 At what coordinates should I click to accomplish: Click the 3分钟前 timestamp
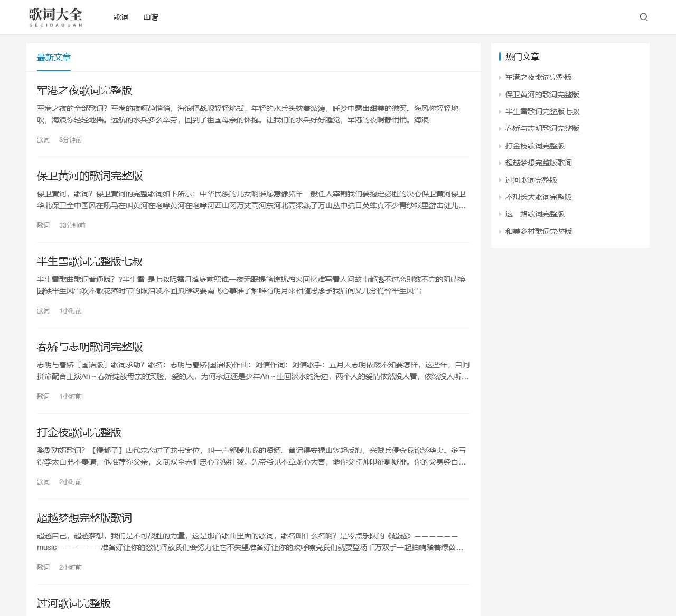70,140
